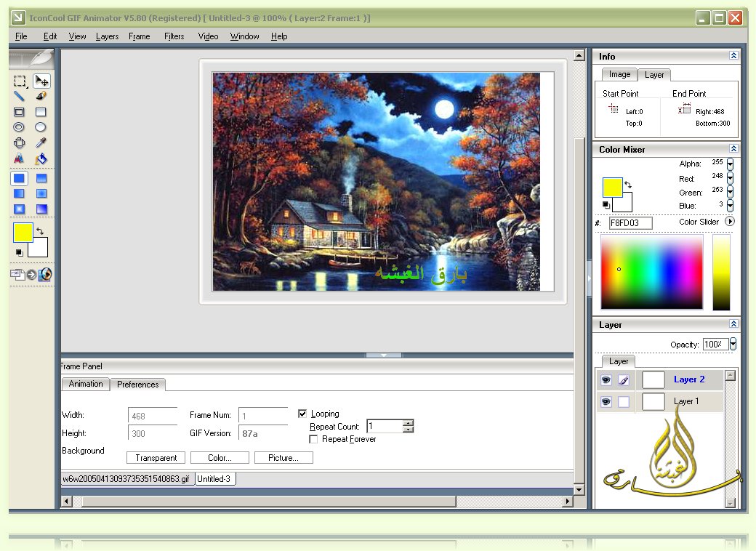Click the Layer 1 thumbnail
This screenshot has height=551, width=756.
pos(654,401)
